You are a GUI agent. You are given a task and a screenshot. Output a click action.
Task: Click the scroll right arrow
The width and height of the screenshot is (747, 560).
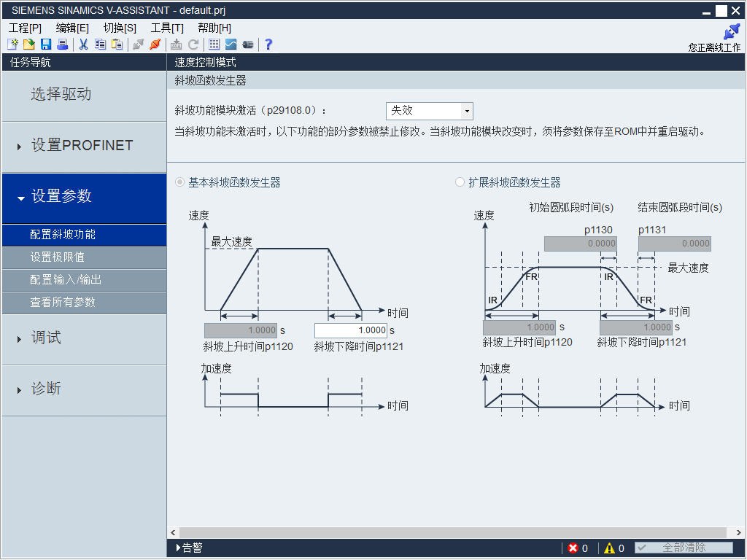pos(738,532)
